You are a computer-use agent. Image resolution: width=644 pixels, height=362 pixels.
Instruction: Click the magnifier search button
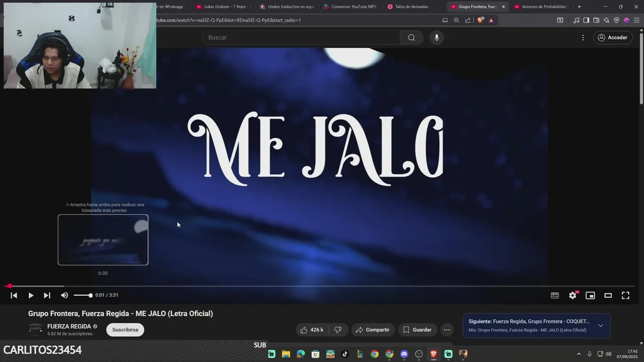click(x=412, y=38)
